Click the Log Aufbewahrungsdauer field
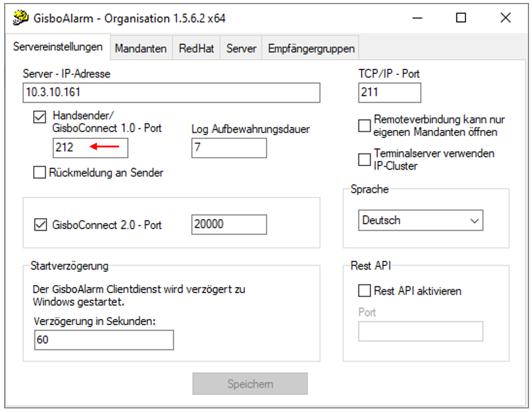 click(229, 148)
